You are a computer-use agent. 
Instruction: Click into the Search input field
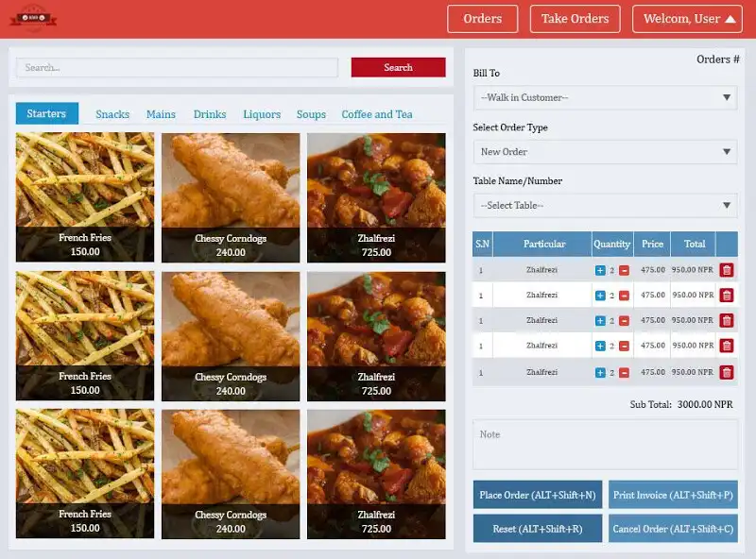tap(177, 68)
